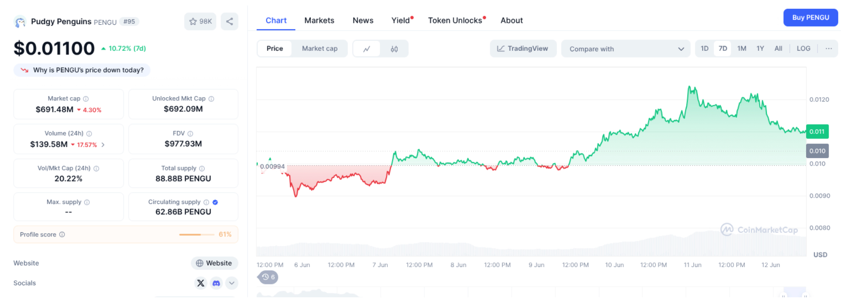Open the Chart tab
This screenshot has width=868, height=306.
276,21
